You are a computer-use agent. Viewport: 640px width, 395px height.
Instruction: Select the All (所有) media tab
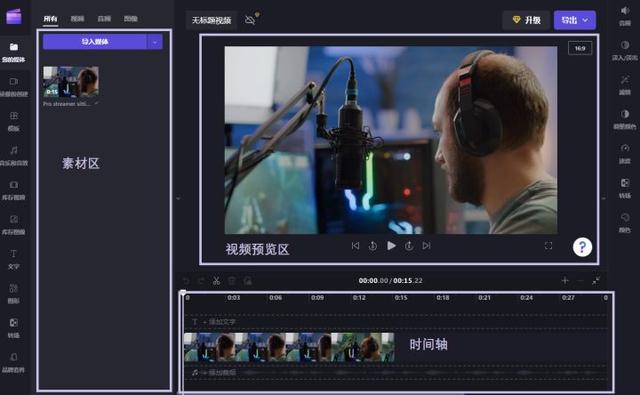click(x=51, y=19)
